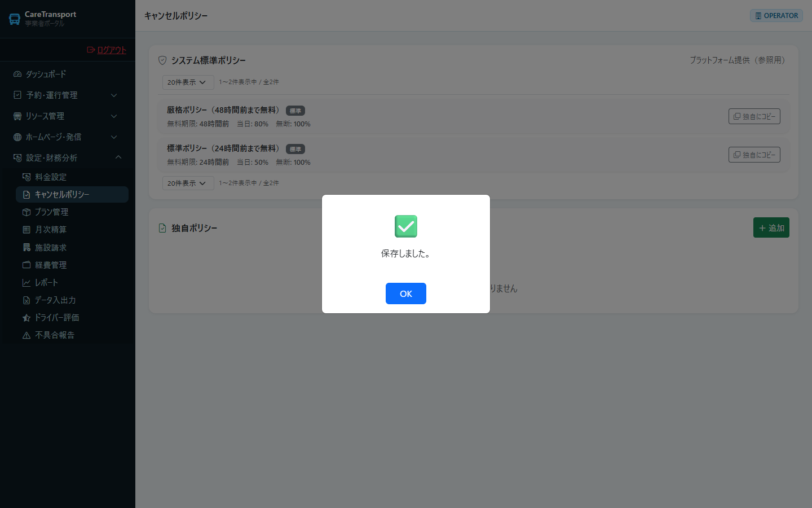Open the bottom 20件表示 page-size dropdown
The width and height of the screenshot is (812, 508).
[x=188, y=183]
